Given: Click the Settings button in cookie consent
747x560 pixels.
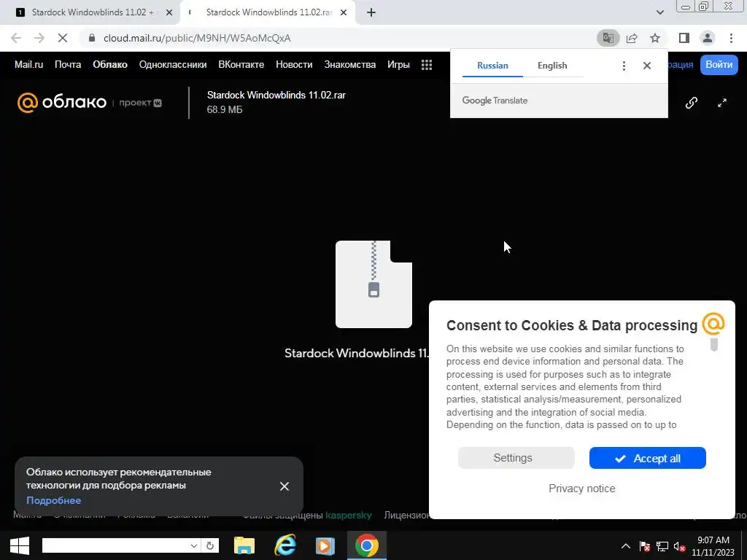Looking at the screenshot, I should (516, 458).
